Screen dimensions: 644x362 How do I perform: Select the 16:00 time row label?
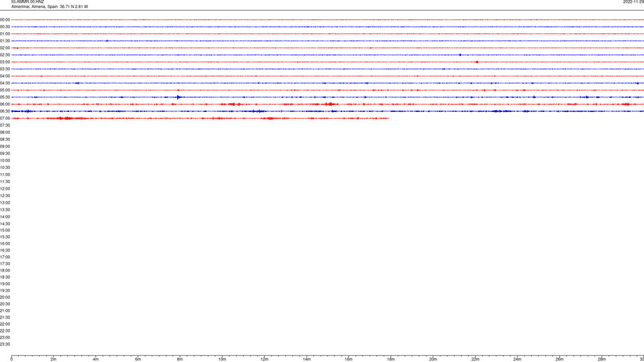point(5,244)
